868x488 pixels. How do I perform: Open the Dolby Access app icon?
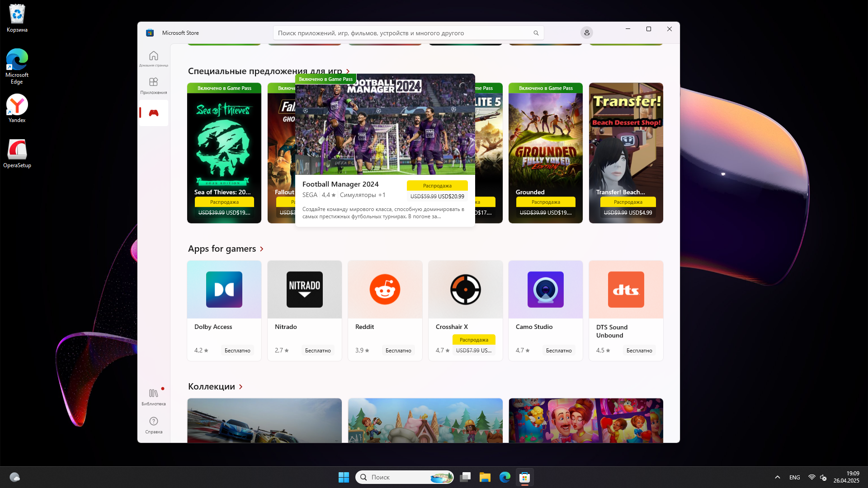pos(224,290)
